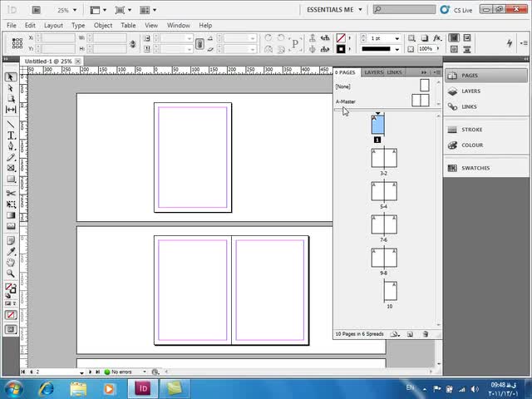Open the Pages panel flyout menu

pyautogui.click(x=436, y=72)
